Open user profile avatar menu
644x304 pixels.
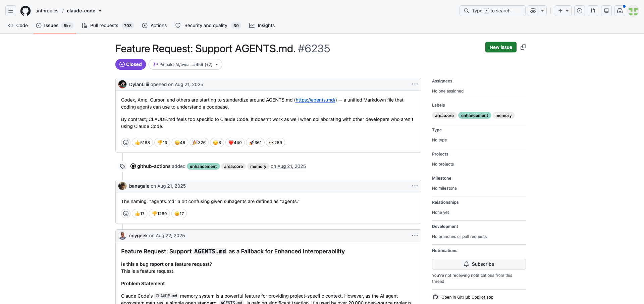633,11
